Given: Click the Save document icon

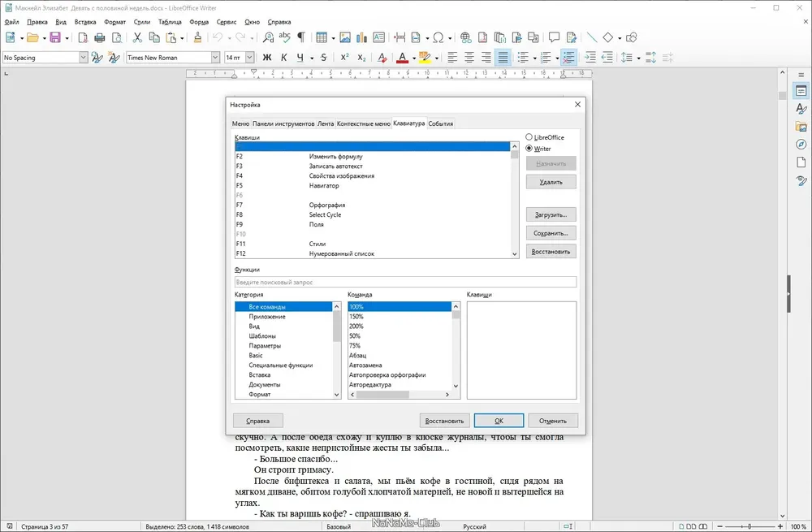Looking at the screenshot, I should 55,37.
